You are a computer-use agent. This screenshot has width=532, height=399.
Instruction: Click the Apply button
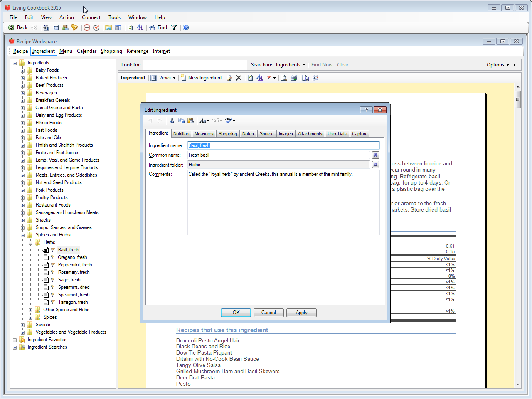[301, 313]
